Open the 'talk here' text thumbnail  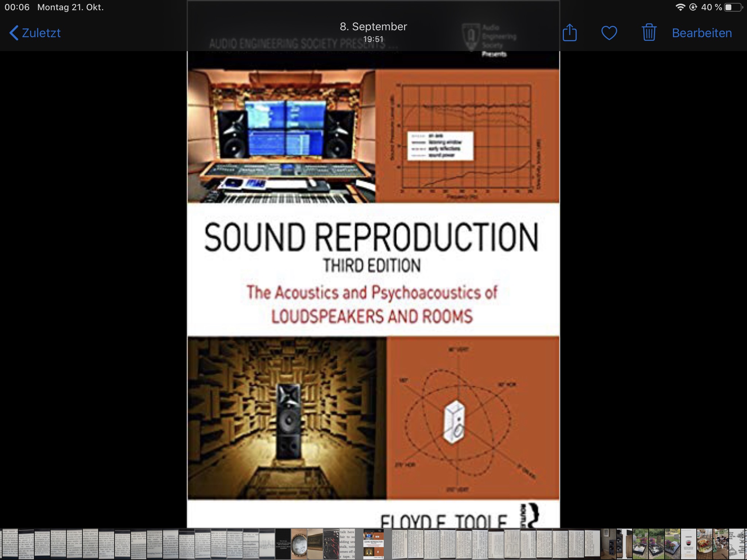pos(347,544)
